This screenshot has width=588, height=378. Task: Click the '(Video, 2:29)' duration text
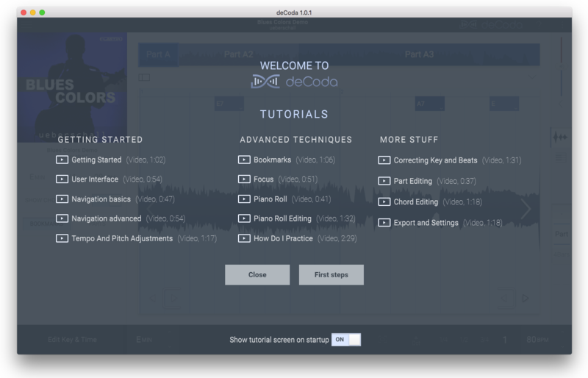click(x=337, y=238)
